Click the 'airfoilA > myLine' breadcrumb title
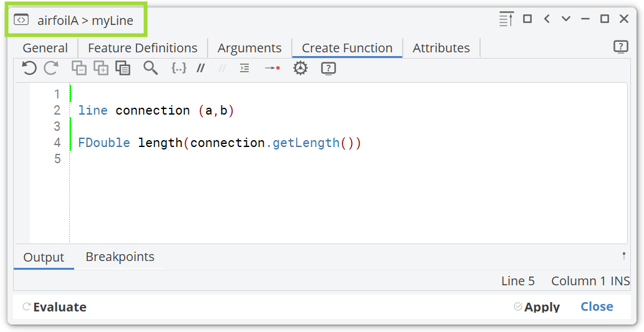Image resolution: width=644 pixels, height=332 pixels. click(x=85, y=21)
